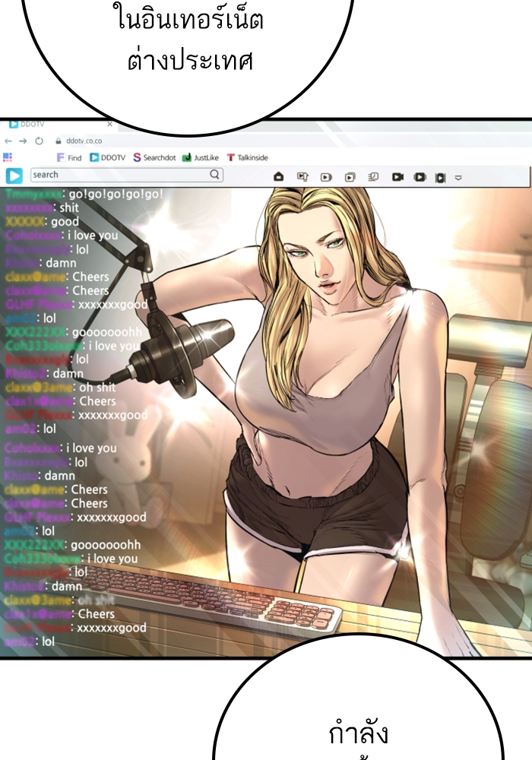Image resolution: width=532 pixels, height=760 pixels.
Task: Open the Searchdot bookmark
Action: pyautogui.click(x=154, y=157)
